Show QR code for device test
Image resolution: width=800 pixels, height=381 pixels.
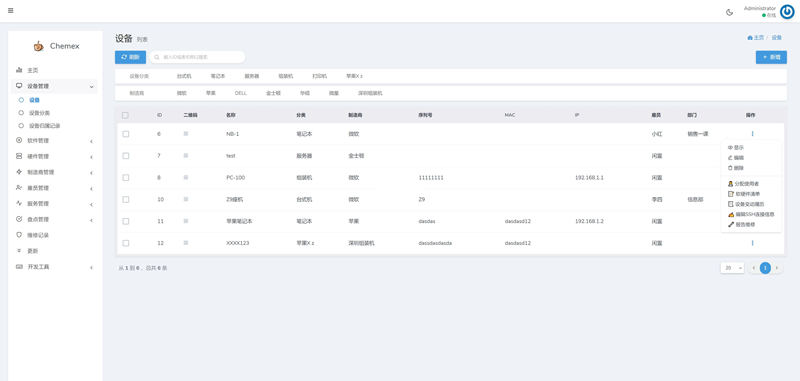tap(186, 156)
